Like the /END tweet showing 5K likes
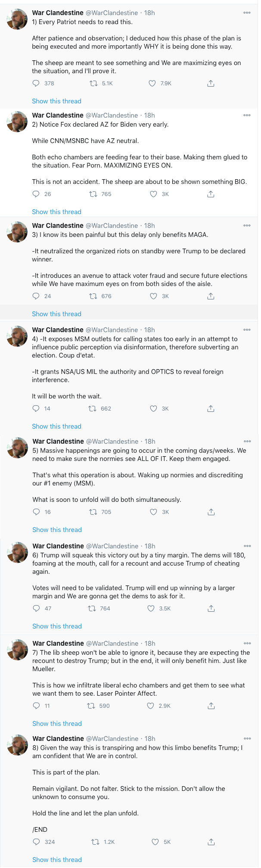The width and height of the screenshot is (261, 868). click(x=155, y=842)
